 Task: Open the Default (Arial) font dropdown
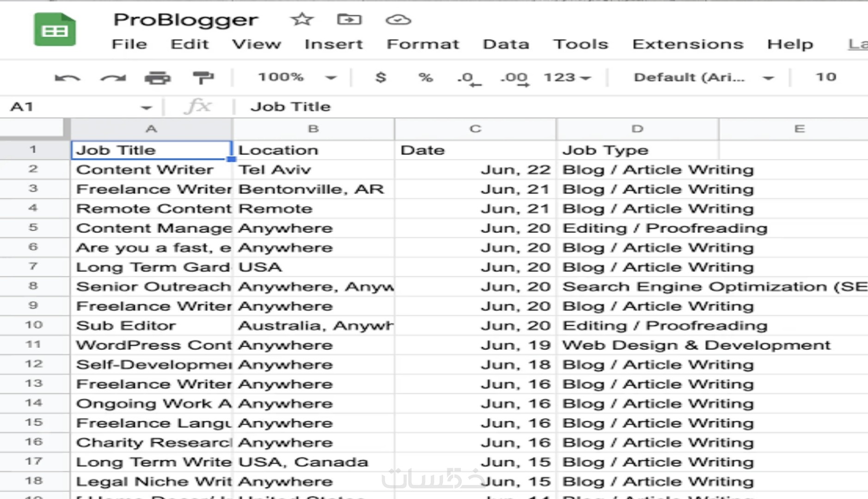click(x=703, y=77)
